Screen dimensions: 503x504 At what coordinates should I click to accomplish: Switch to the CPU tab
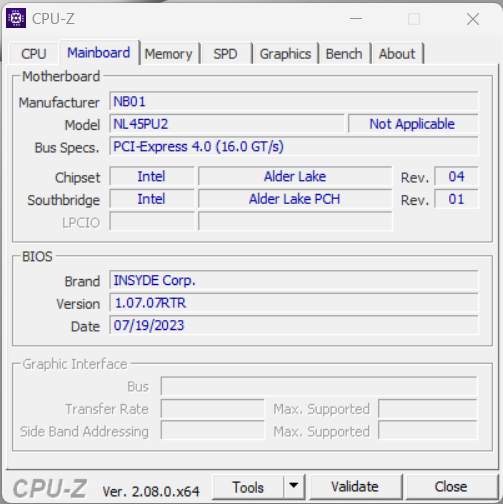click(x=34, y=54)
